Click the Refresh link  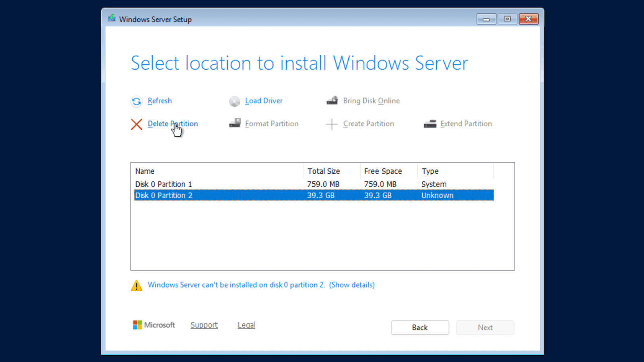coord(160,101)
